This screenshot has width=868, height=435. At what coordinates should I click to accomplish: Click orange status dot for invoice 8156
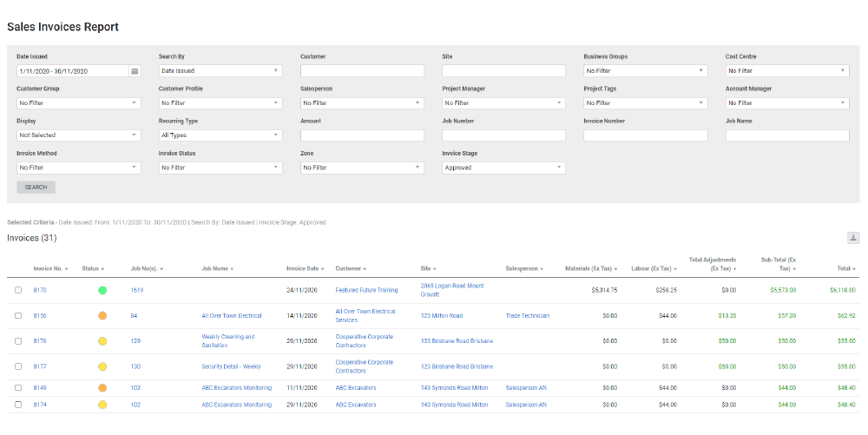(x=102, y=315)
